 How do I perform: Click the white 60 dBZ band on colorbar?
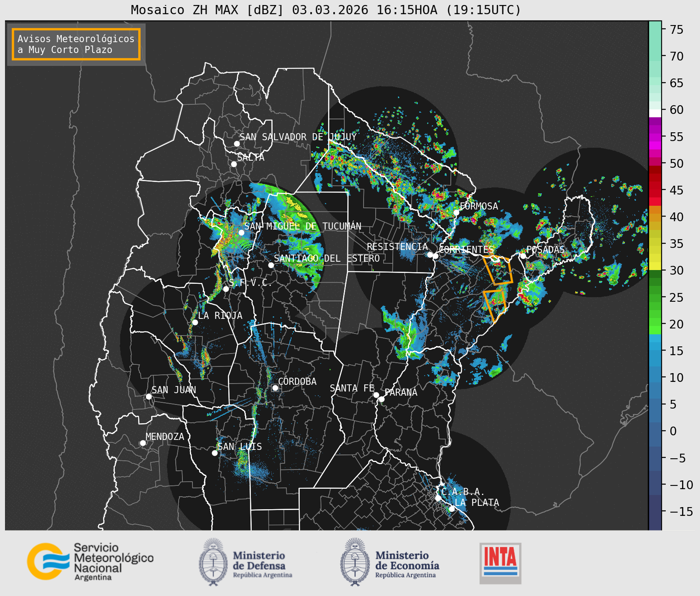[655, 113]
